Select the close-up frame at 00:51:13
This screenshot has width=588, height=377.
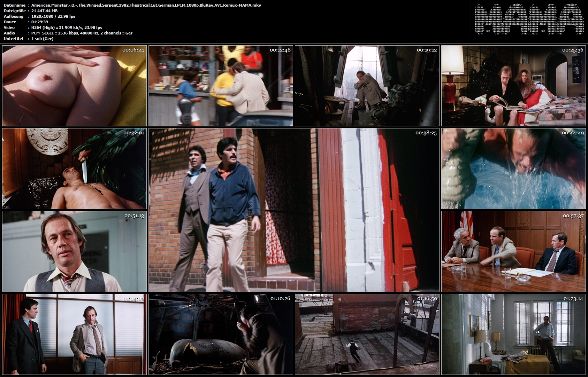click(x=74, y=251)
